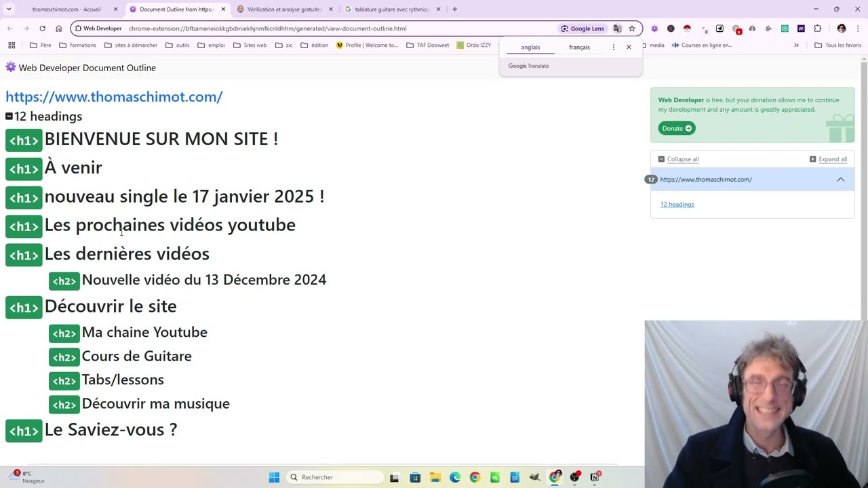This screenshot has height=488, width=868.
Task: Switch to thomaschimot.com - Accueil tab
Action: 66,9
